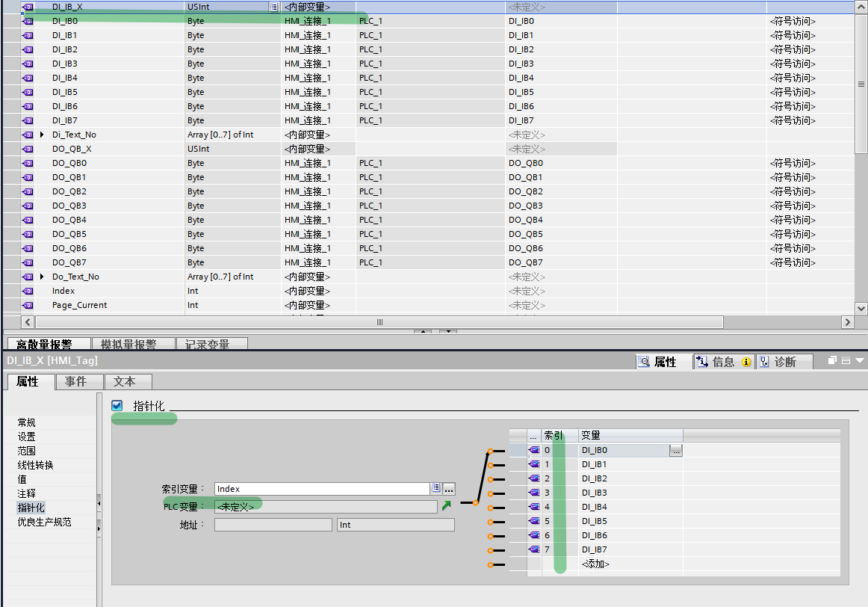Click the tag icon of the Do_Text_No row

pos(28,277)
